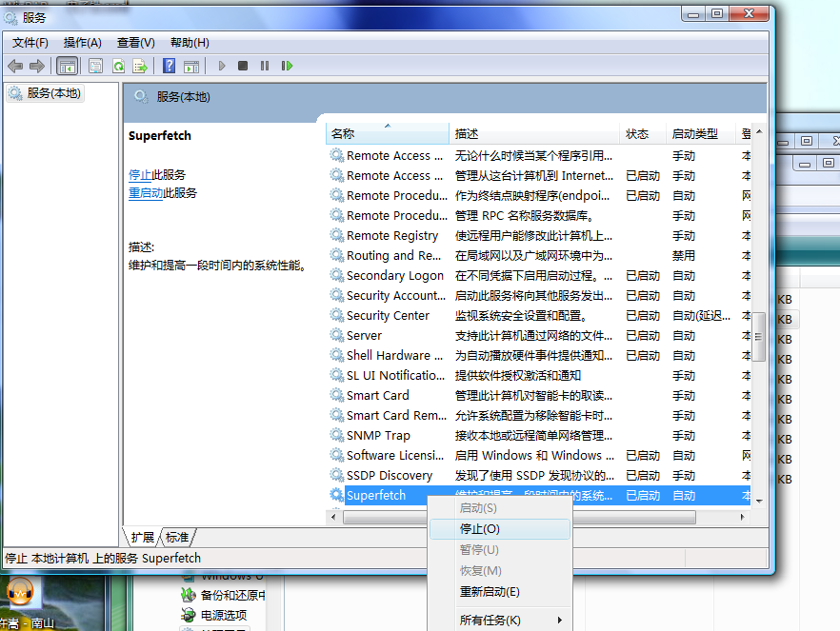Click the gear icon of Security Center

tap(336, 315)
